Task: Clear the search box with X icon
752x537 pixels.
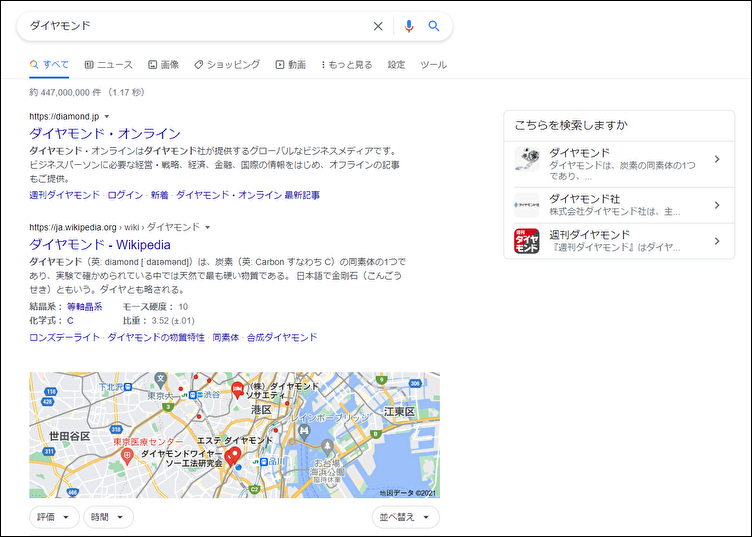Action: click(378, 26)
